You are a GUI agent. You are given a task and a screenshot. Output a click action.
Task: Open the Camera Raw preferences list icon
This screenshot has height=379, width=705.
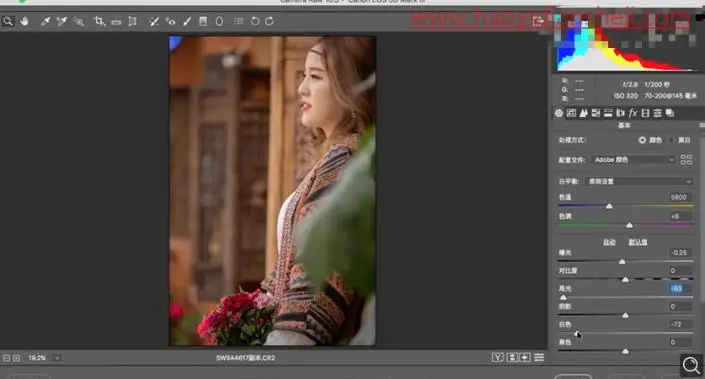click(239, 21)
